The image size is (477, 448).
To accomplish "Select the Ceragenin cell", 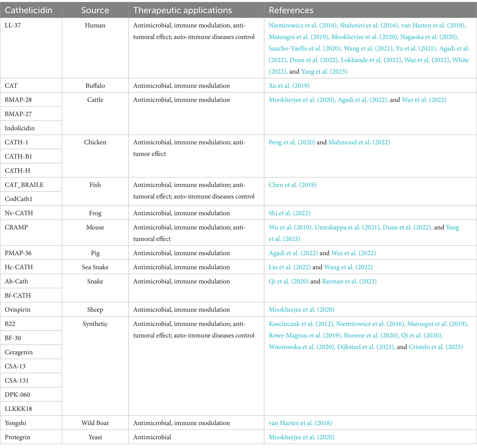I will 31,352.
